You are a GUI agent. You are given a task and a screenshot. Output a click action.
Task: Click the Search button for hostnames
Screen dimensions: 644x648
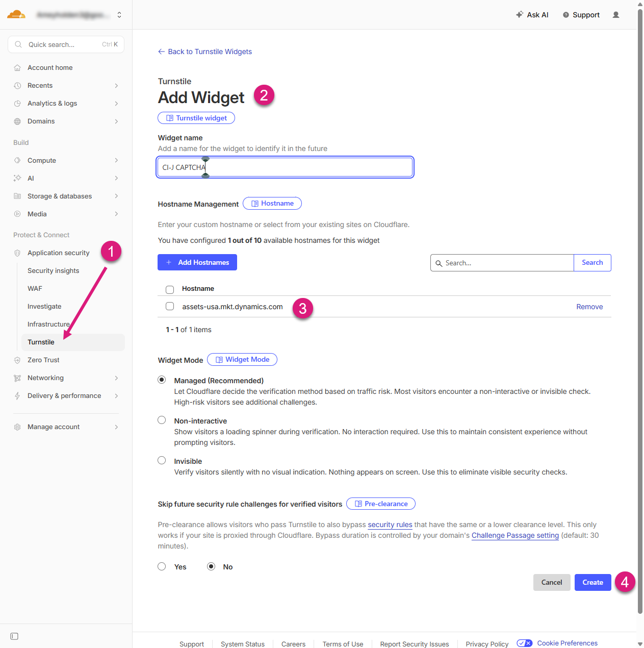593,263
